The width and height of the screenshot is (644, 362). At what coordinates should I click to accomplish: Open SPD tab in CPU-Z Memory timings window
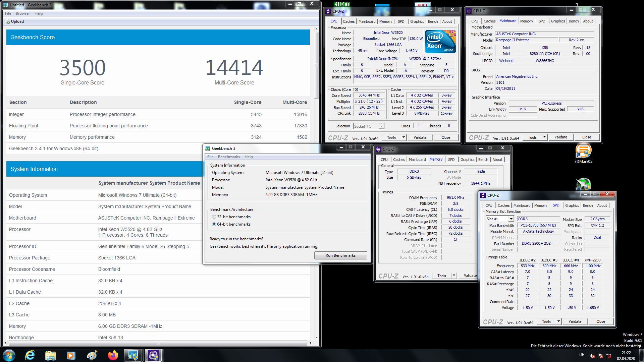tap(451, 160)
